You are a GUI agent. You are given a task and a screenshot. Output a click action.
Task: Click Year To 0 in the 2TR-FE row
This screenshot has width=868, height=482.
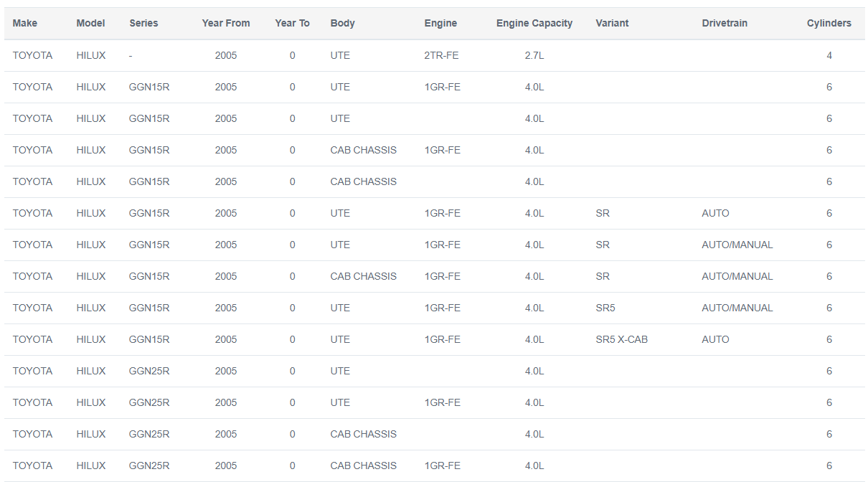point(293,55)
